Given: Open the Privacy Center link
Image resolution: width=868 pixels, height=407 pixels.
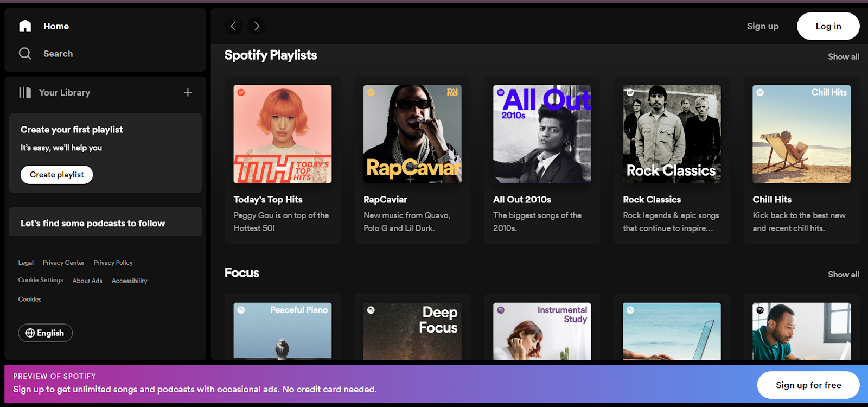Looking at the screenshot, I should 63,263.
